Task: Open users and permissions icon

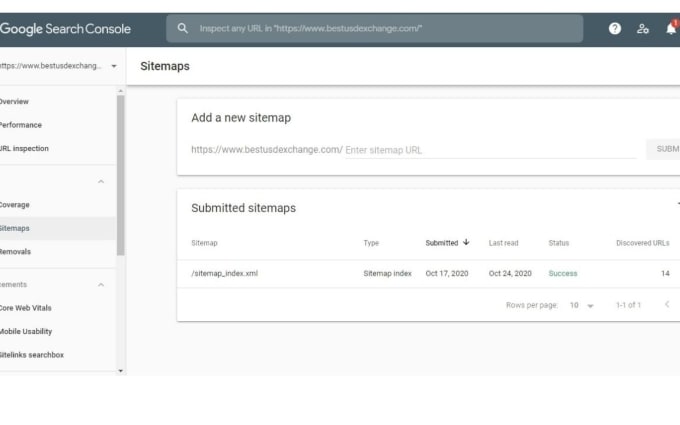Action: point(643,29)
